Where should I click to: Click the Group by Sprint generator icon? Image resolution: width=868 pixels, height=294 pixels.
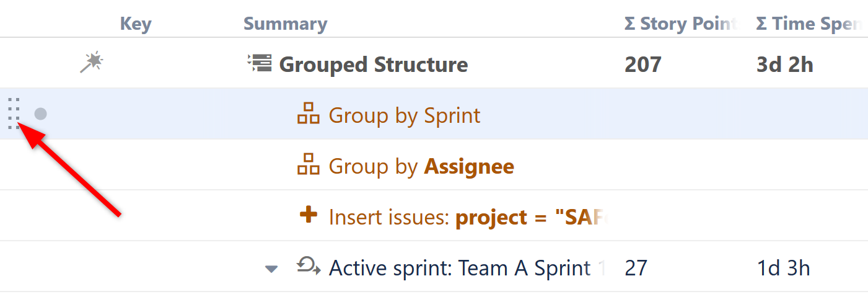[x=309, y=115]
